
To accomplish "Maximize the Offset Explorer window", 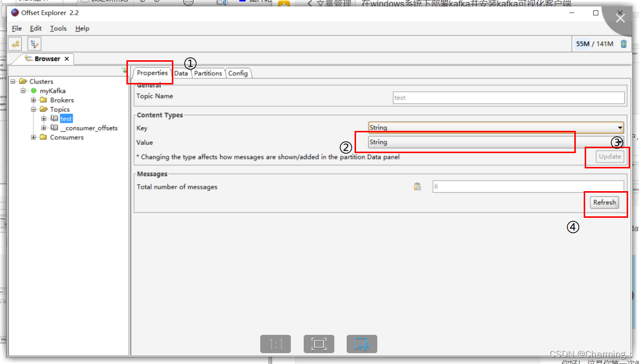I will click(x=596, y=13).
